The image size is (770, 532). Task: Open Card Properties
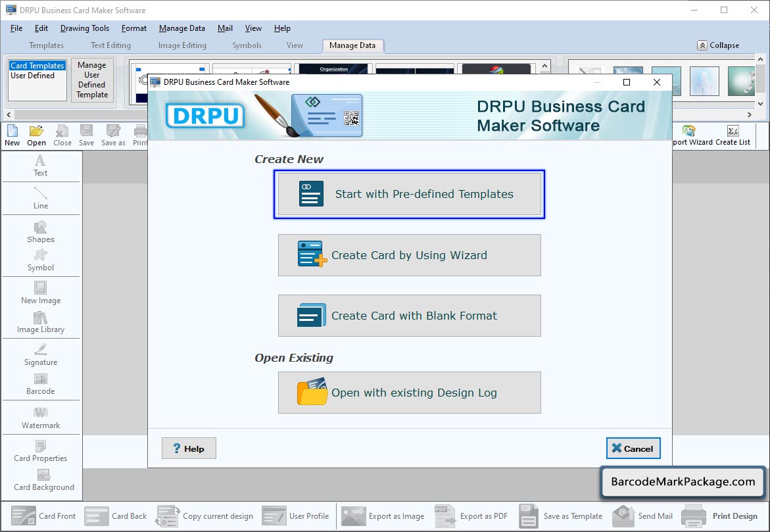point(40,451)
